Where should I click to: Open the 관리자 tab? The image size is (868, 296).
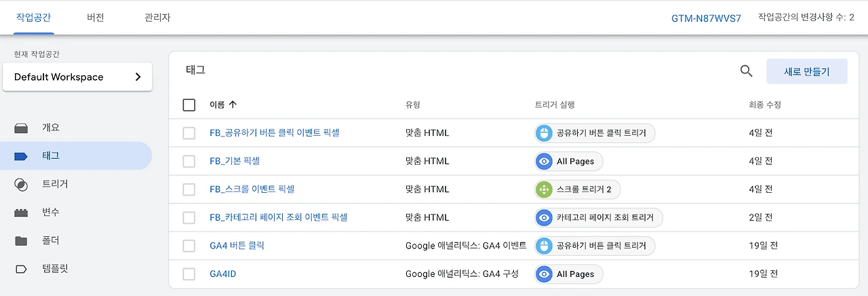click(x=157, y=17)
